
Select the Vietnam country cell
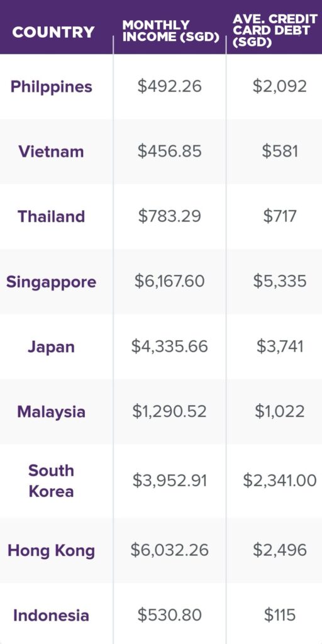pyautogui.click(x=52, y=152)
